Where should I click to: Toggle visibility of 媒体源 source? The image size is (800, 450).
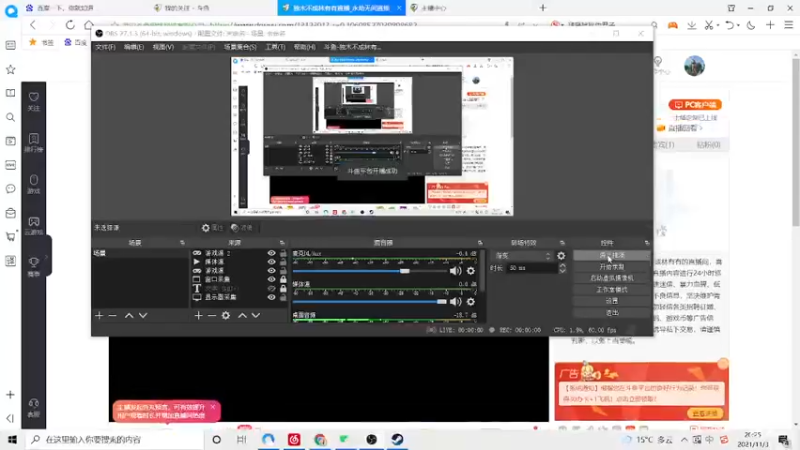[271, 262]
